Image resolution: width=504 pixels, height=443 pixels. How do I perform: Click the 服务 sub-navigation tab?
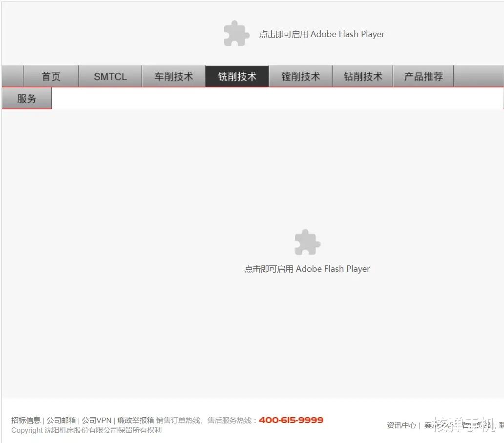(x=26, y=98)
